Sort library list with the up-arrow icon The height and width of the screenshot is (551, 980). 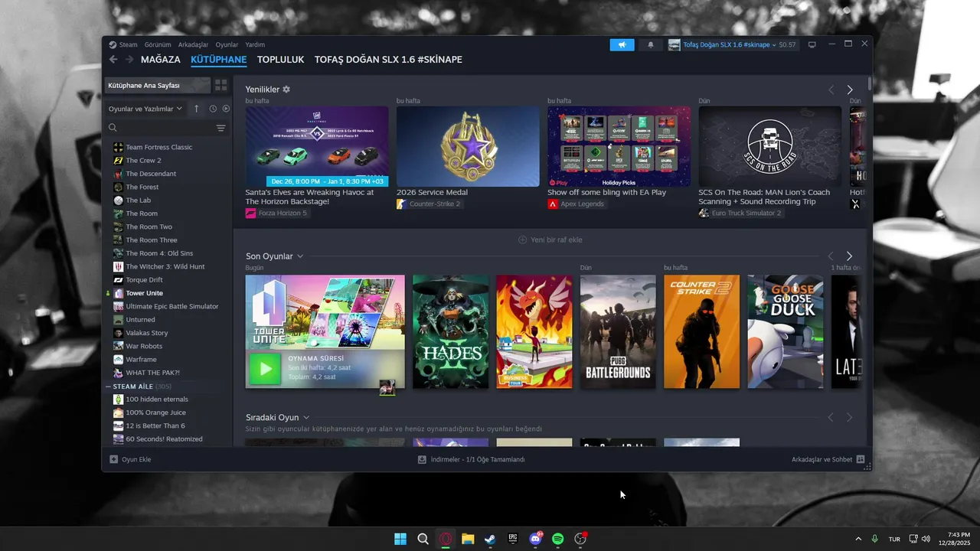[x=196, y=109]
